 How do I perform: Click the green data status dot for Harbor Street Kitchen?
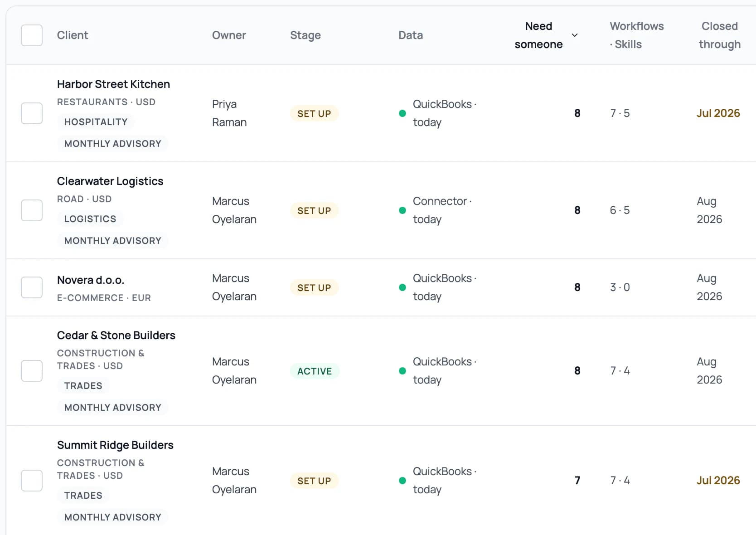coord(402,113)
